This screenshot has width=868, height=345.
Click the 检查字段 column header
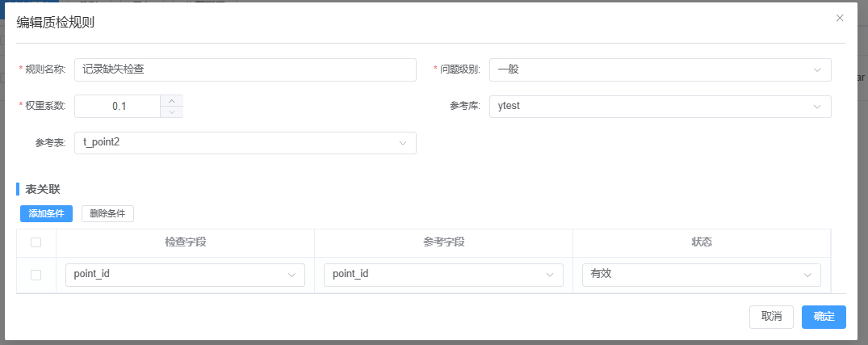tap(185, 242)
